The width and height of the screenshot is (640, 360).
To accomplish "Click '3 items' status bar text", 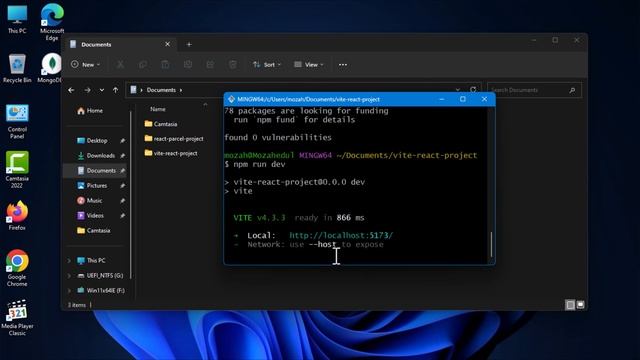I will pyautogui.click(x=77, y=305).
